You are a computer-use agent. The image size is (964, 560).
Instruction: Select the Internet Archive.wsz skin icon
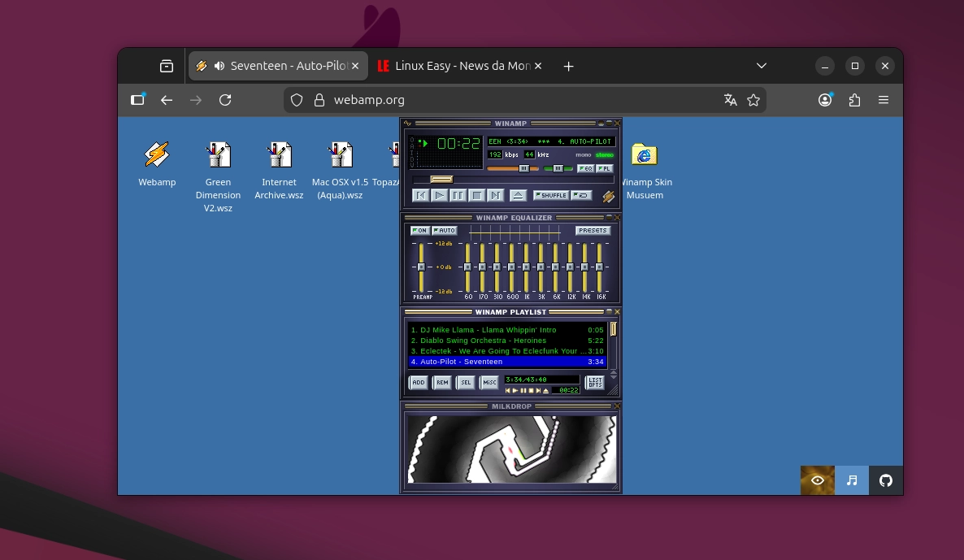tap(279, 154)
